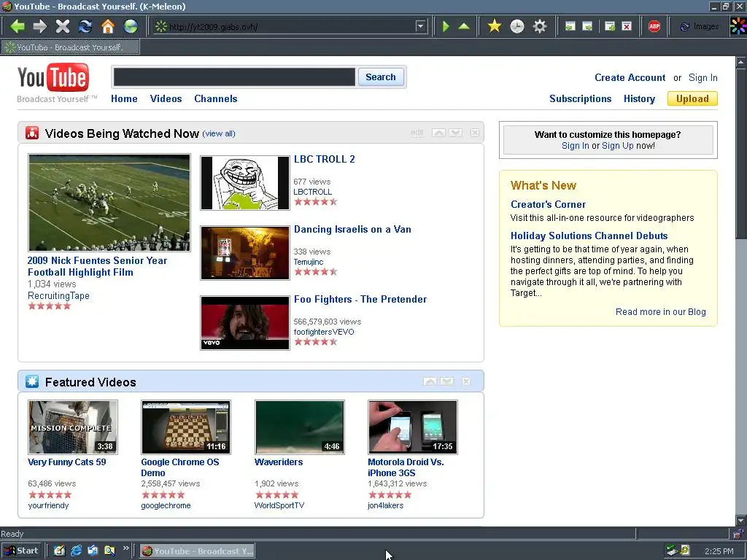Open History link on YouTube

tap(639, 98)
